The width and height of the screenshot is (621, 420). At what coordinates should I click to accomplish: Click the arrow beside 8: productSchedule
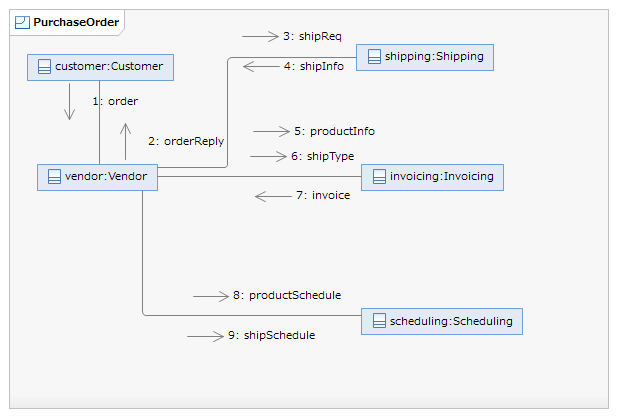coord(210,296)
